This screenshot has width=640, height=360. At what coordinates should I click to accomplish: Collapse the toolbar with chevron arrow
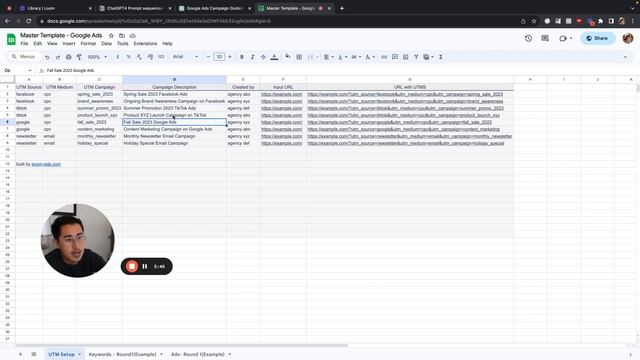click(x=625, y=57)
